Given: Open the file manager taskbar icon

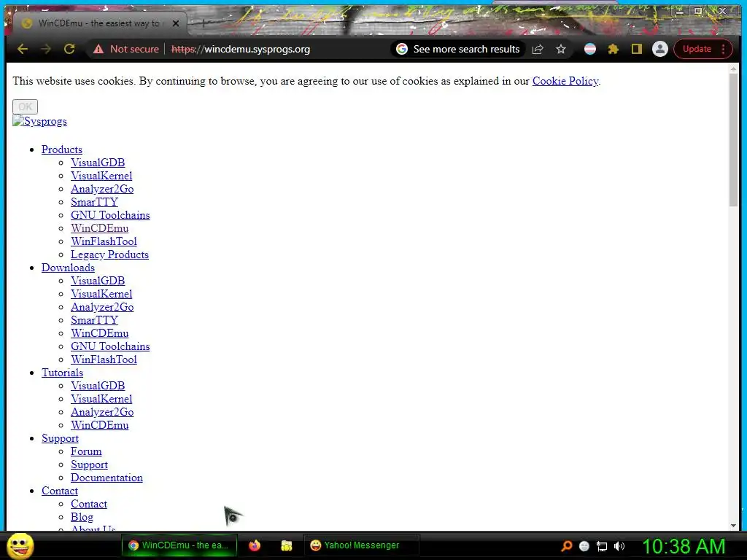Looking at the screenshot, I should [x=286, y=545].
